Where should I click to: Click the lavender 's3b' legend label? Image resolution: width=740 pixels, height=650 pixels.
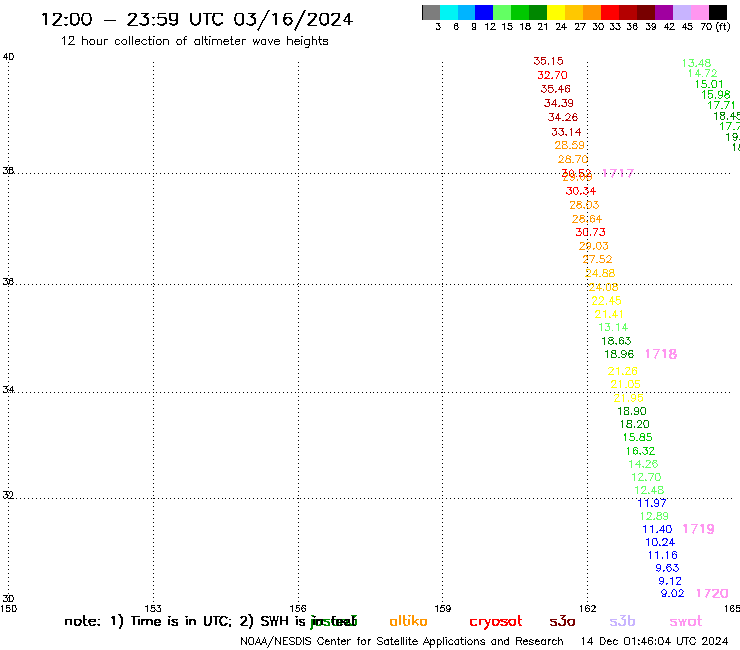point(622,621)
